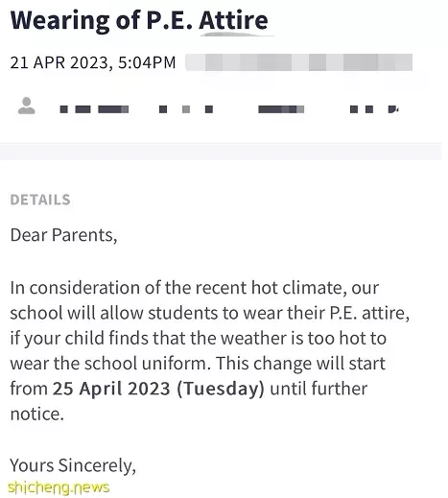Click the blurred label beside the timestamp
The width and height of the screenshot is (448, 498).
pos(299,62)
